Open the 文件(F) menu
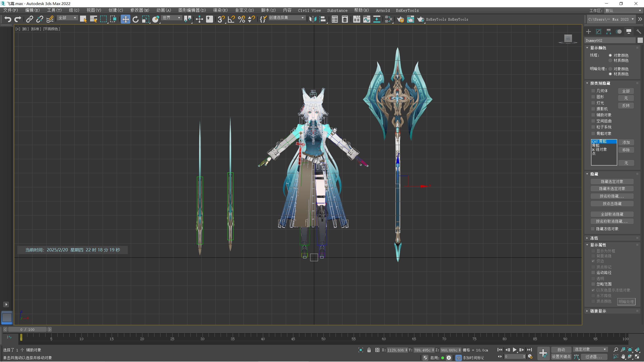 (x=11, y=10)
